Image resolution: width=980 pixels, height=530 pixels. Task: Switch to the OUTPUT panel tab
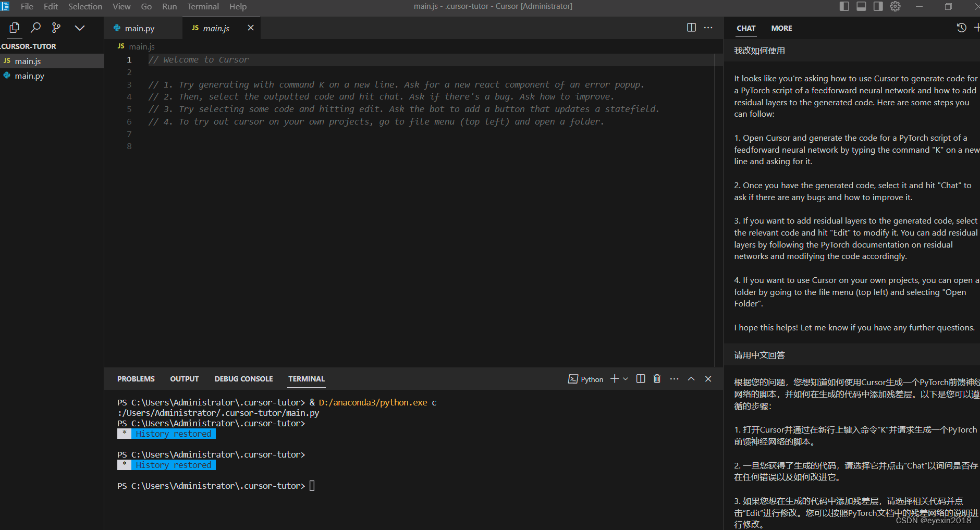[185, 379]
